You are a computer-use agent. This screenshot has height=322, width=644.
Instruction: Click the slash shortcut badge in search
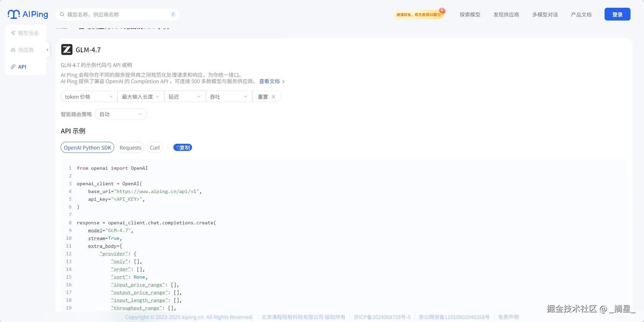tap(173, 14)
